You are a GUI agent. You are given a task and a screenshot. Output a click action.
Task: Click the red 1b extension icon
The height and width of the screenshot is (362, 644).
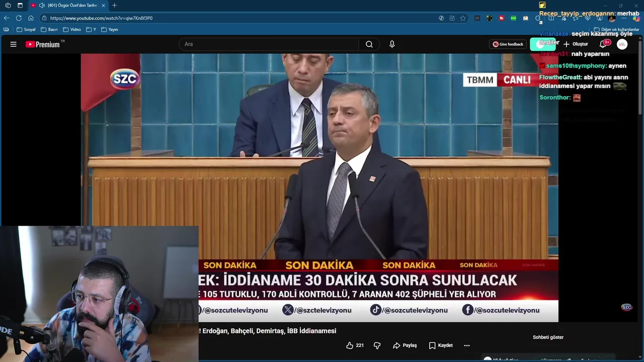(502, 18)
